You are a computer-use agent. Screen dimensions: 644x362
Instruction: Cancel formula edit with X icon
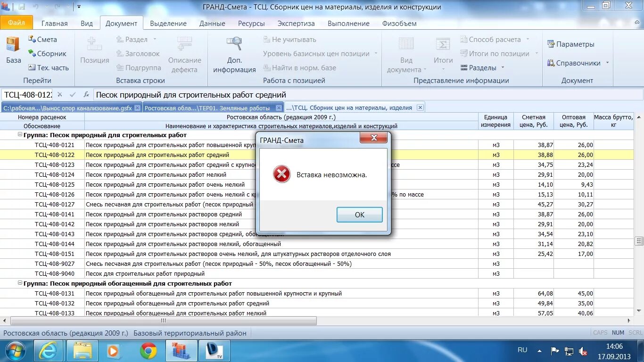(60, 95)
